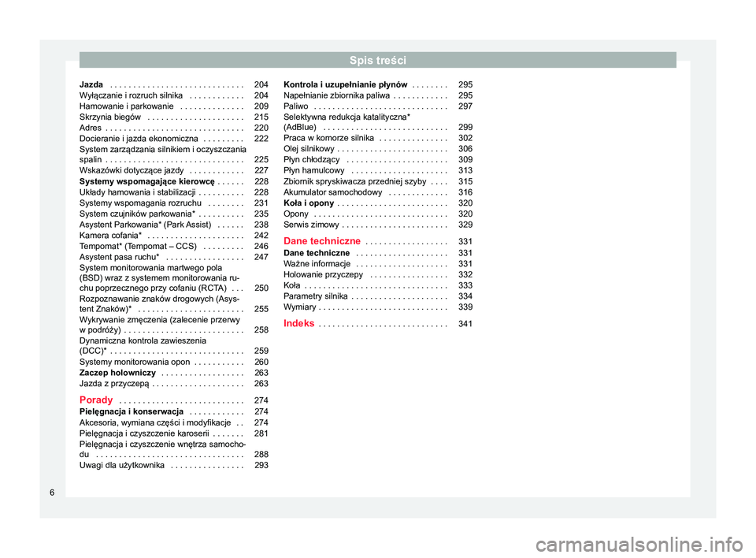Click page number 341 for Indeks
This screenshot has height=558, width=756.
pyautogui.click(x=465, y=324)
